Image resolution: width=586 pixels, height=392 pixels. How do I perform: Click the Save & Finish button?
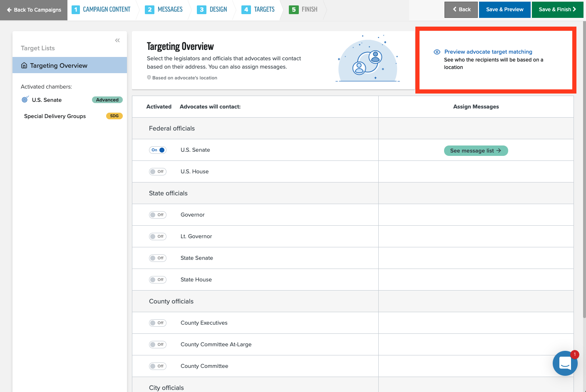pos(557,10)
